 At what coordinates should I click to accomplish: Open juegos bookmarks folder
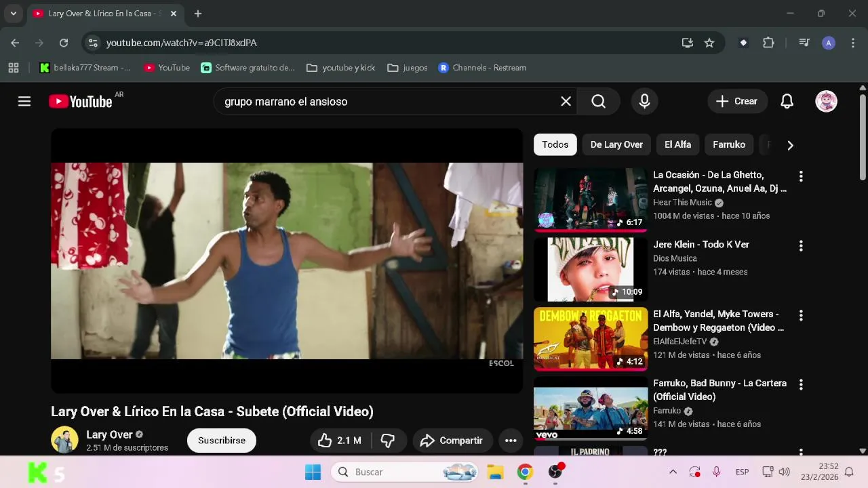(408, 68)
